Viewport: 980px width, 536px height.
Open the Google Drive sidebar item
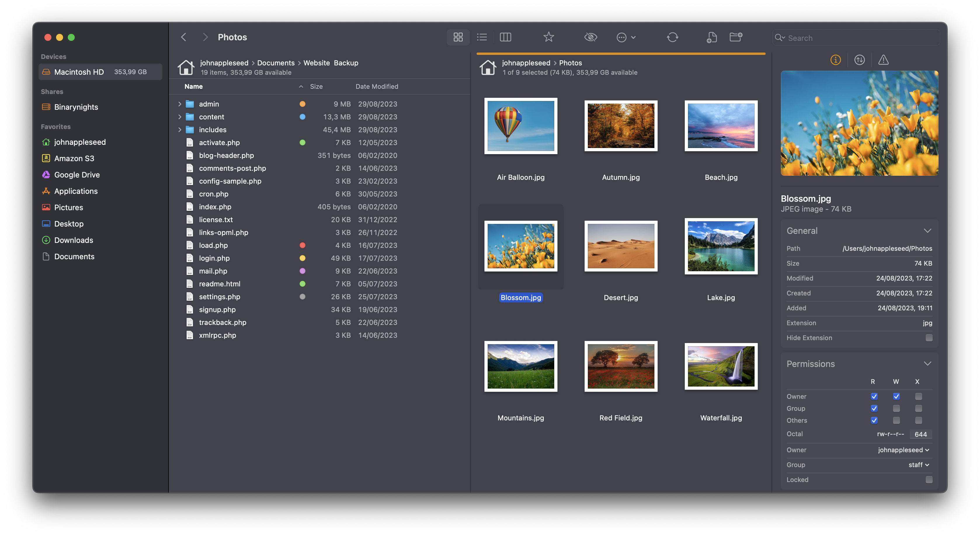point(77,174)
